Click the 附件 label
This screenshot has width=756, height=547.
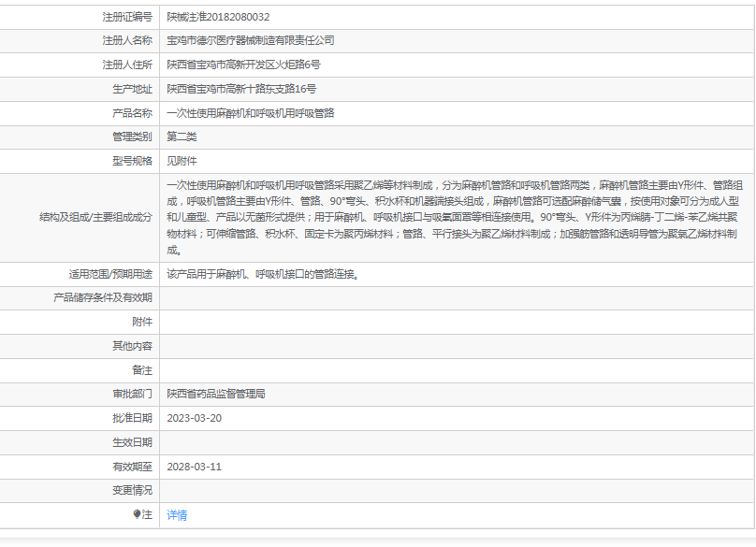[142, 322]
